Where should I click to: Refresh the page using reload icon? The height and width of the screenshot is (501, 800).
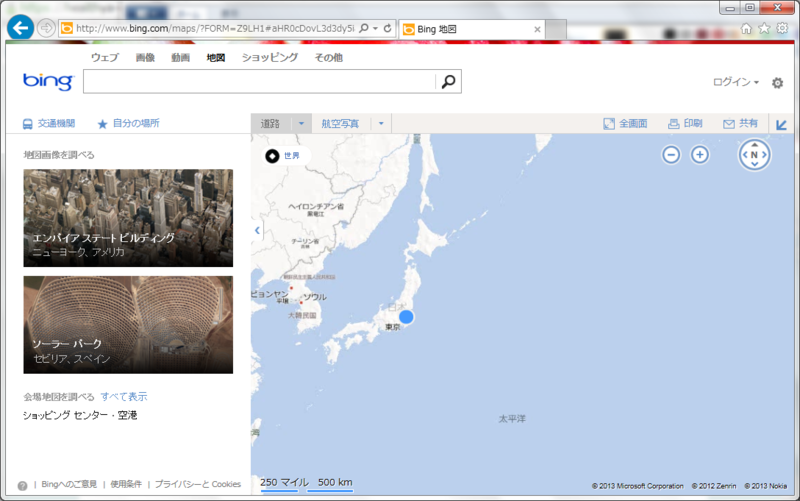388,29
